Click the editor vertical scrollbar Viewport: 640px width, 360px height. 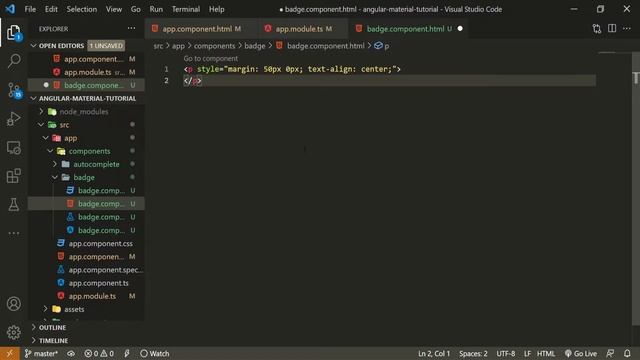click(x=636, y=190)
